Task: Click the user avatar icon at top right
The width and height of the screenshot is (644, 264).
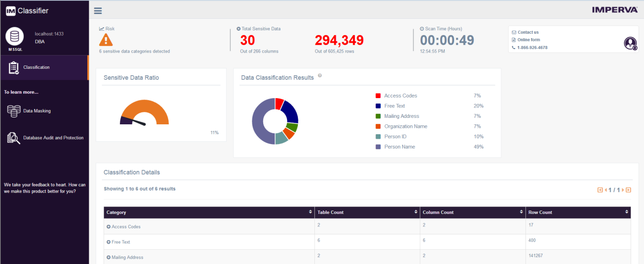Action: [630, 44]
